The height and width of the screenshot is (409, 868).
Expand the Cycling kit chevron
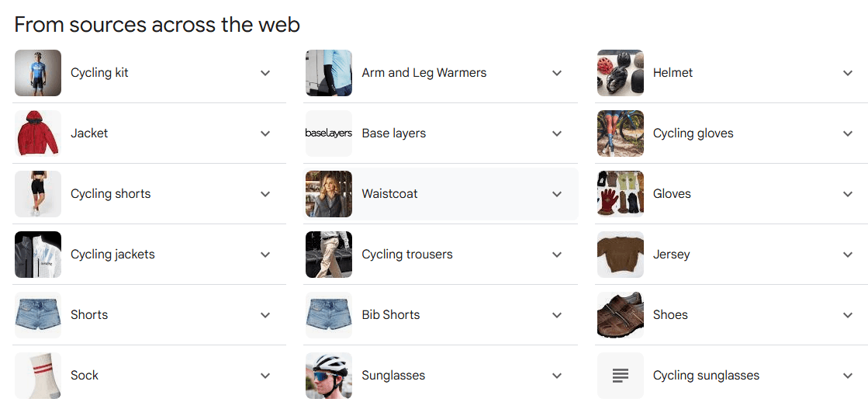click(x=265, y=73)
